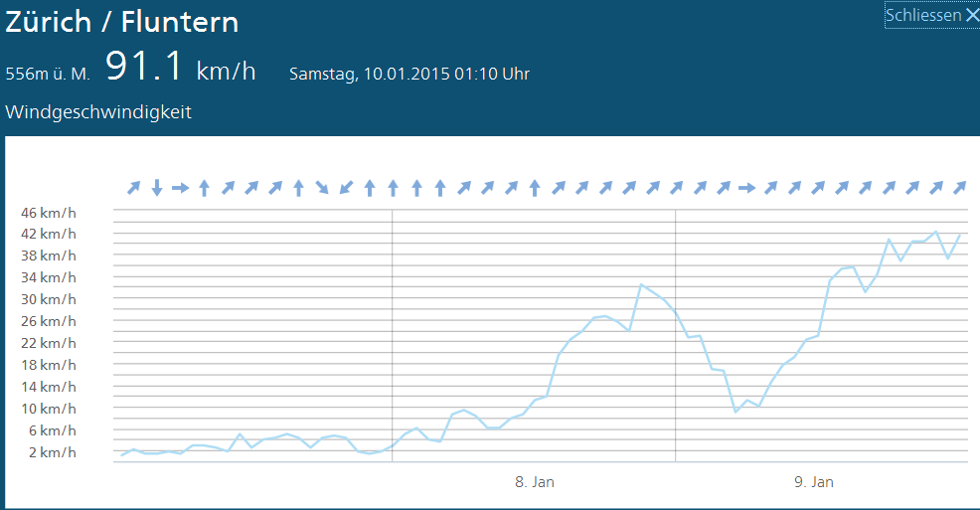Click the 42 km/h axis label
Screen dimensions: 980x510
pos(49,234)
